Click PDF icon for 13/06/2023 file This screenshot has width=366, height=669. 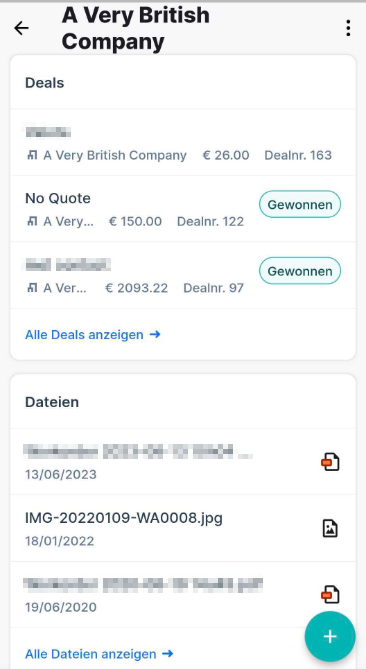[x=330, y=462]
